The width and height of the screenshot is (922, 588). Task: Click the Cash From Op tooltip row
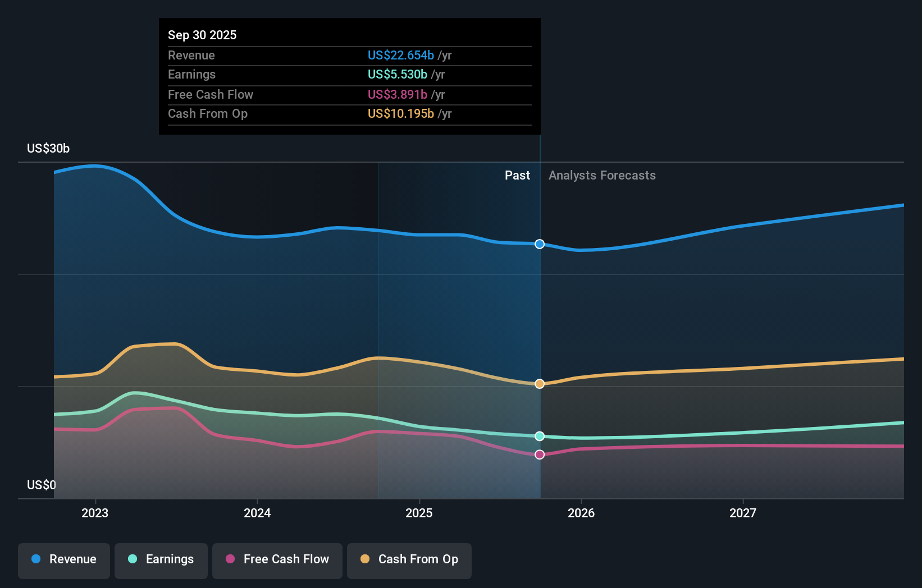[x=208, y=113]
